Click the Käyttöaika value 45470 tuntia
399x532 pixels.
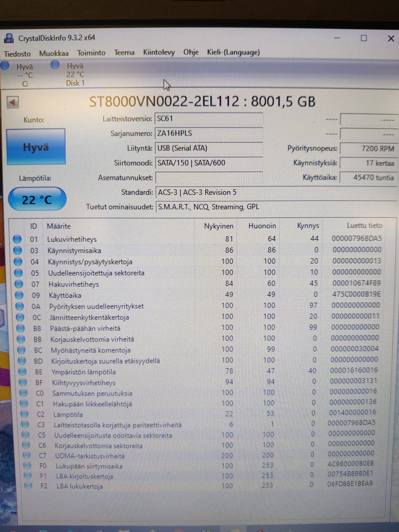point(368,177)
